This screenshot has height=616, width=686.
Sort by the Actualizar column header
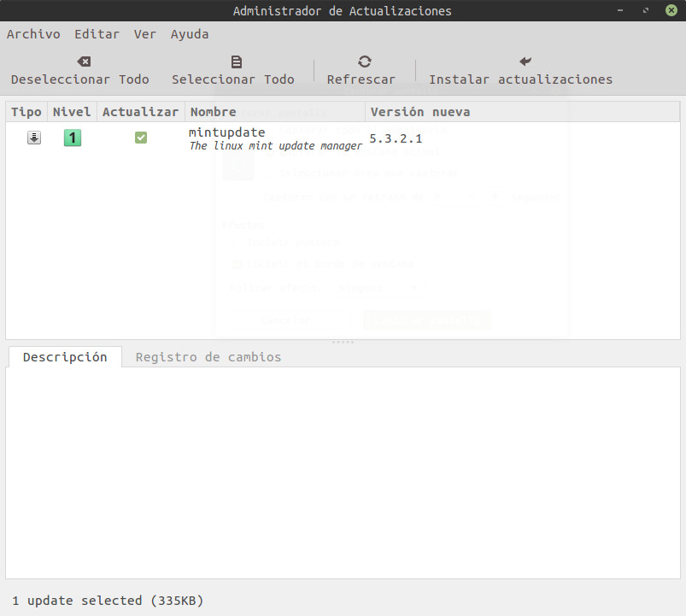(140, 112)
